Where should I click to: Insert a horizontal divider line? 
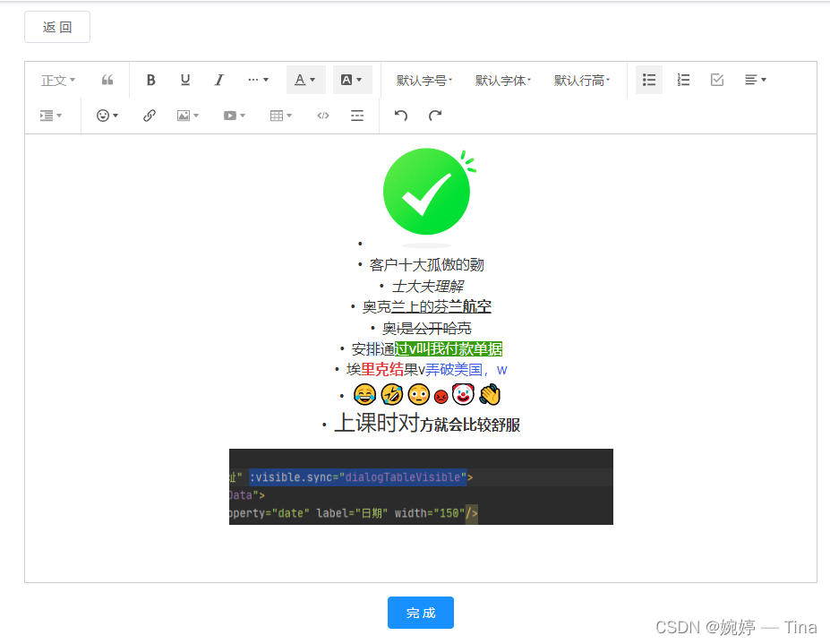357,116
